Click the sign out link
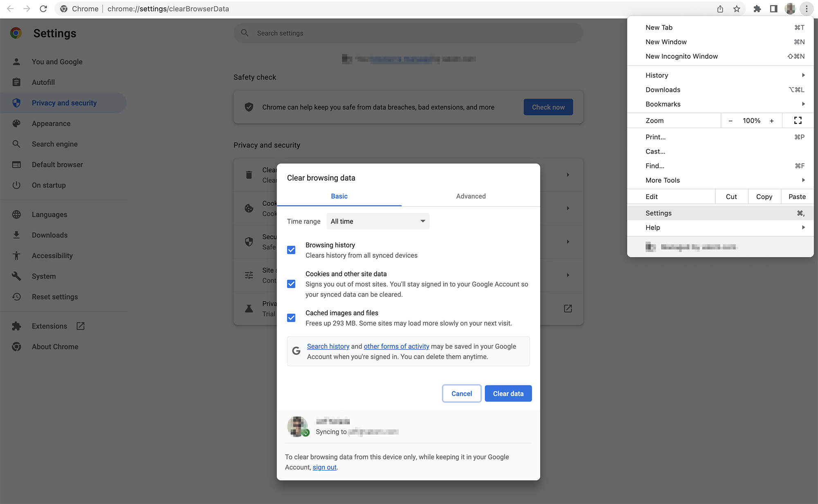The image size is (818, 504). (324, 467)
